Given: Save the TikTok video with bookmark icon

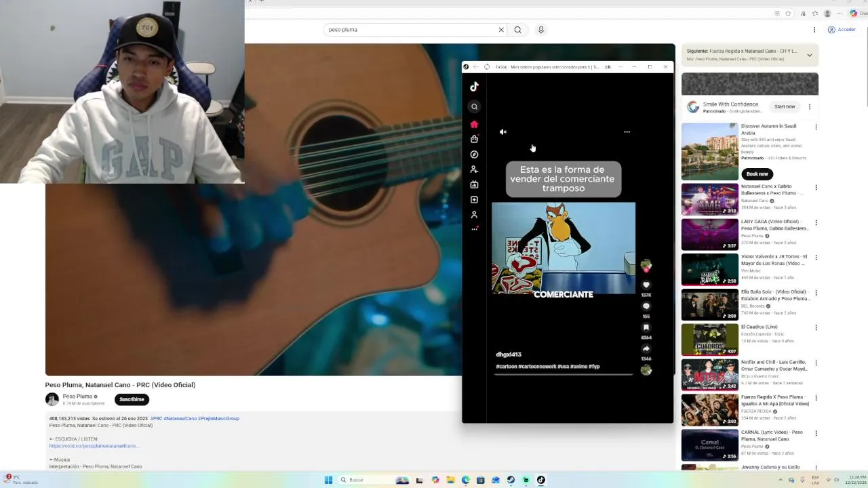Looking at the screenshot, I should pos(646,327).
